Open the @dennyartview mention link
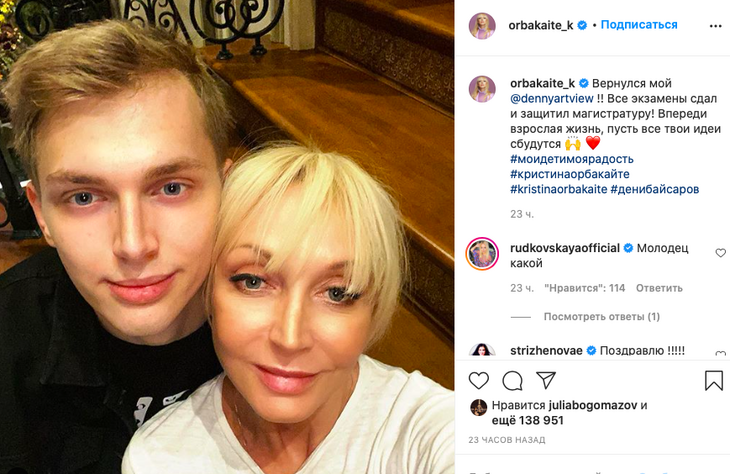 [552, 99]
